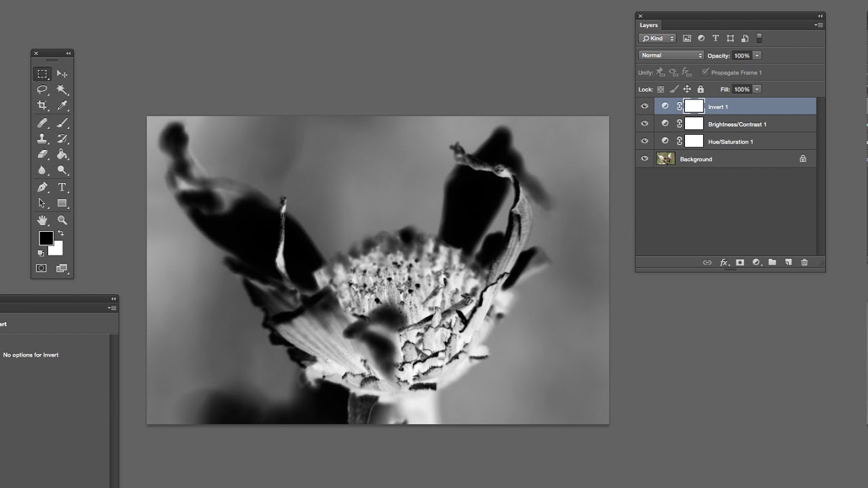Select the Paint Bucket tool

click(x=62, y=155)
